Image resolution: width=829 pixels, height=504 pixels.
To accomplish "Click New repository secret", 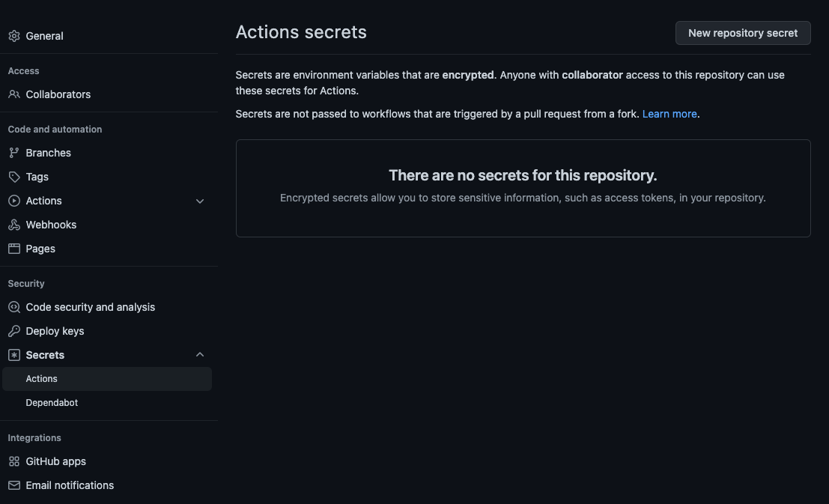I will (742, 33).
